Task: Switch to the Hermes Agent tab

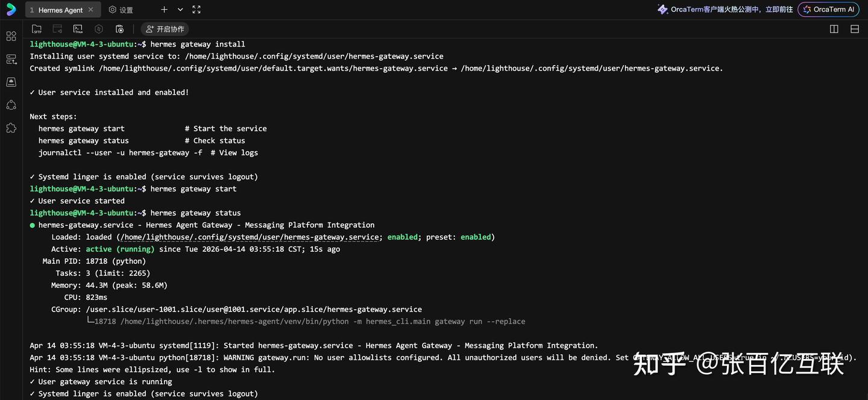Action: (60, 10)
